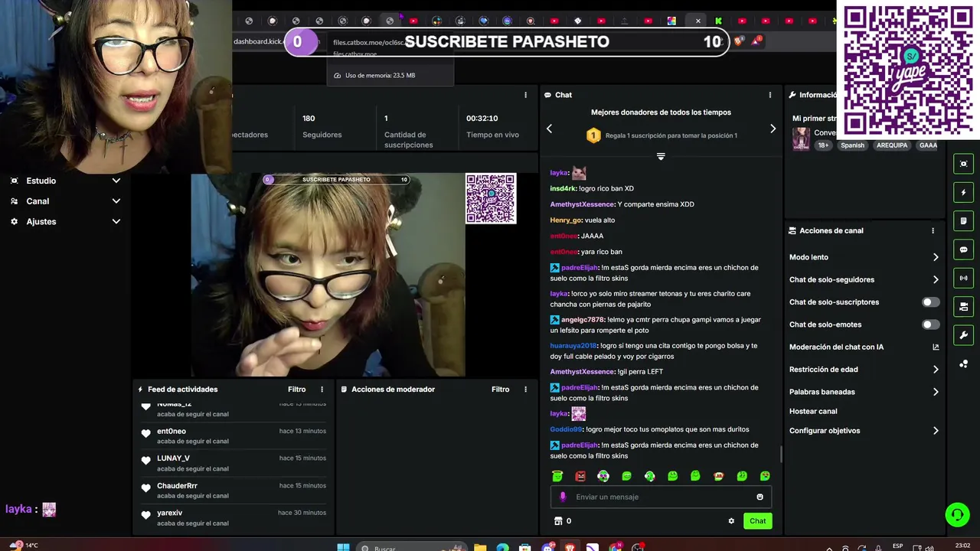
Task: Open Acciones de moderador three-dot menu
Action: [525, 390]
